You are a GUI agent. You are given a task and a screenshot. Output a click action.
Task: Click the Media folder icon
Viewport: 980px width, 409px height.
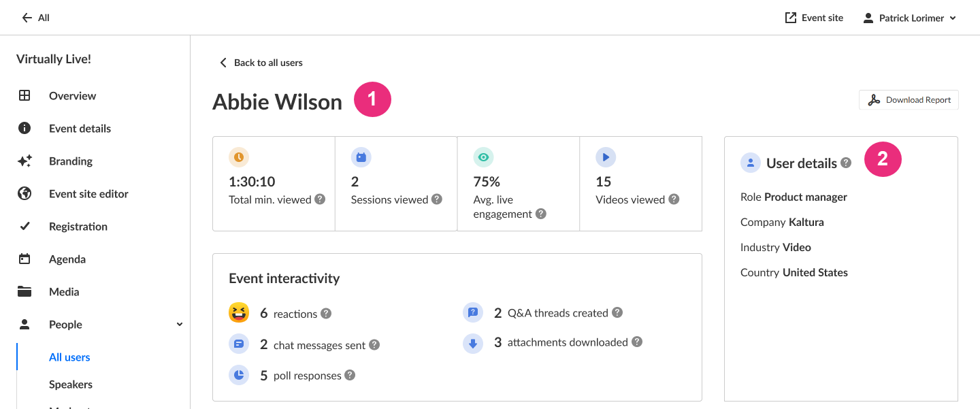click(x=24, y=292)
